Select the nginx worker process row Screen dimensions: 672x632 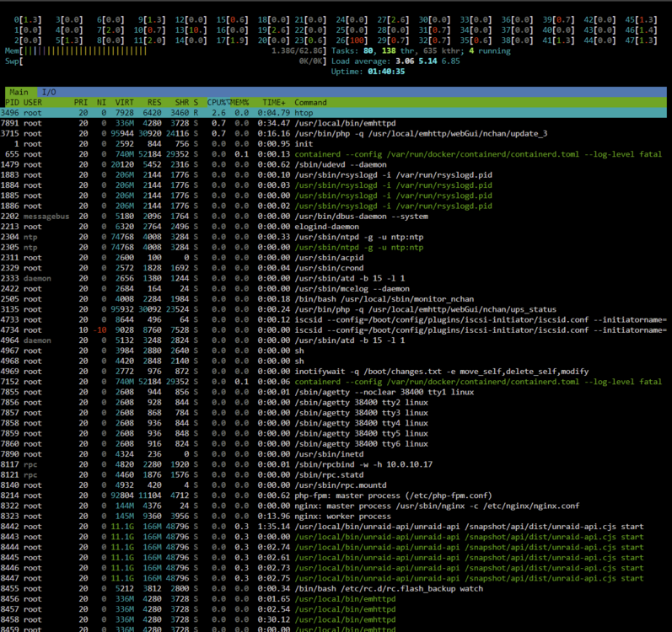[333, 516]
